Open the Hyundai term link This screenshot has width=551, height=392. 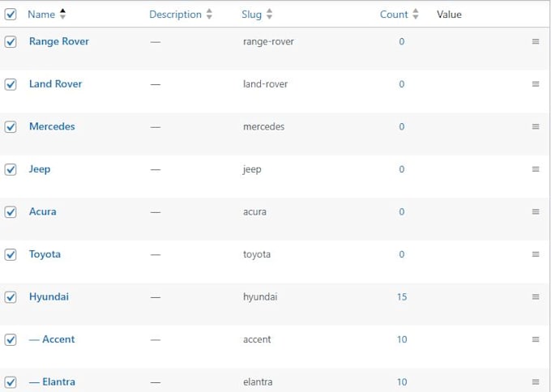tap(49, 296)
